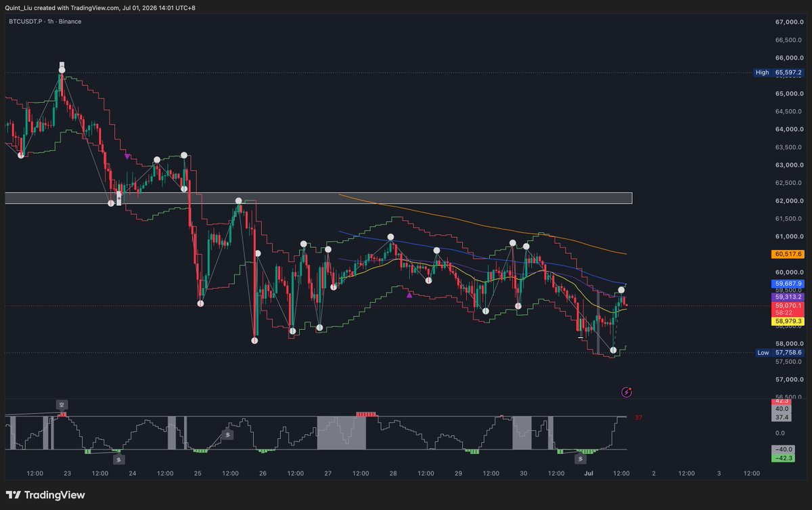
Task: Click the 63,000.0 price axis label
Action: 789,165
